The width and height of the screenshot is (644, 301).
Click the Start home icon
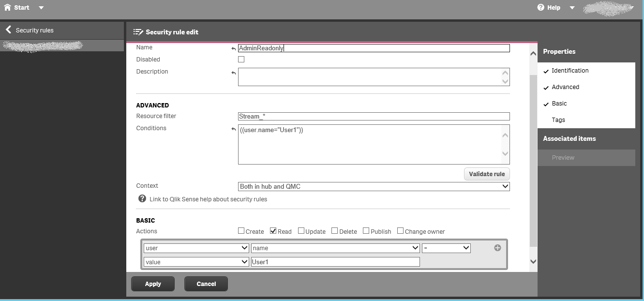click(x=7, y=7)
